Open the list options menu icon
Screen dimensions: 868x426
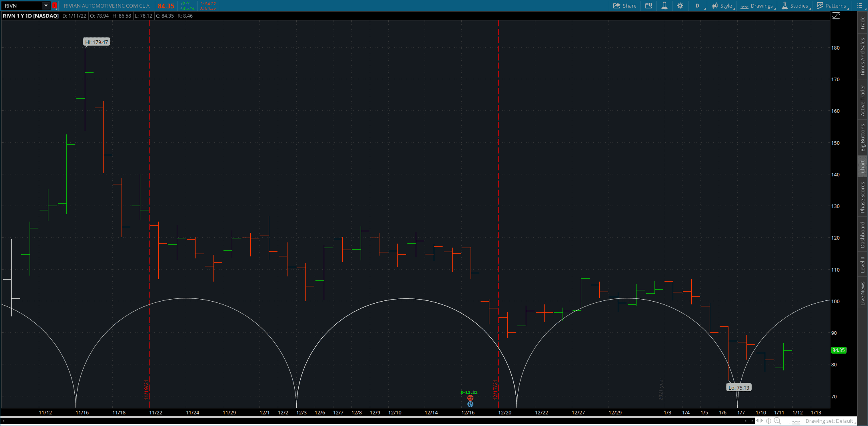[860, 6]
